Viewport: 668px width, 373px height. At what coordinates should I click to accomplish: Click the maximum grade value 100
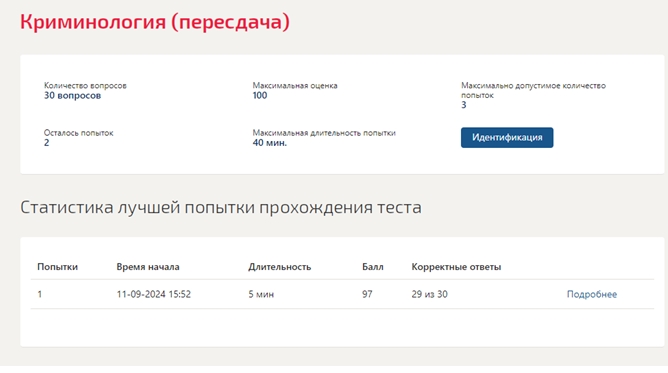(x=260, y=95)
